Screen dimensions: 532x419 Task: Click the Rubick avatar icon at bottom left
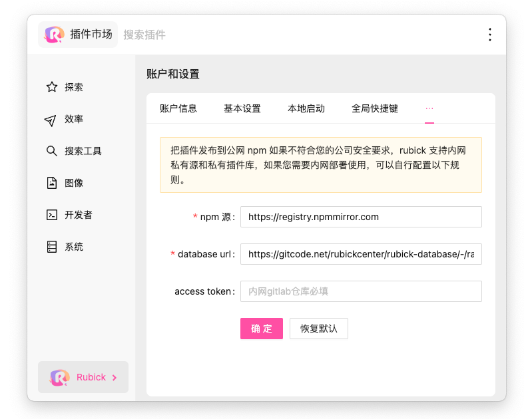(60, 377)
